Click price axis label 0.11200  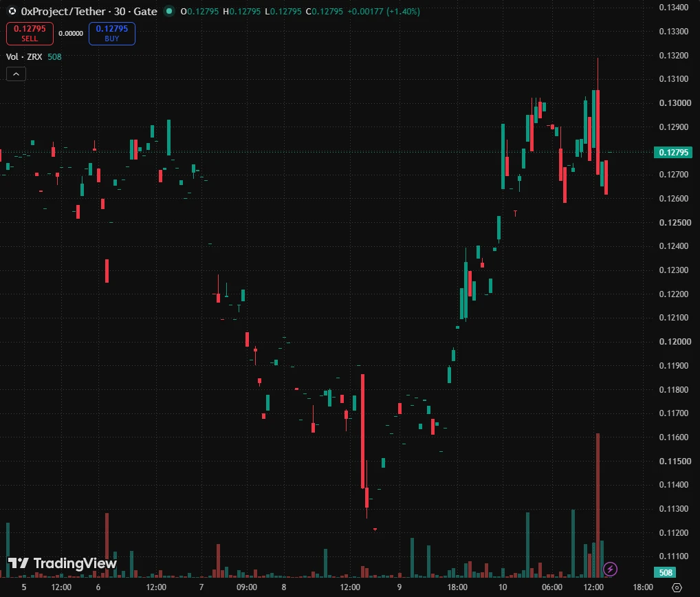674,533
